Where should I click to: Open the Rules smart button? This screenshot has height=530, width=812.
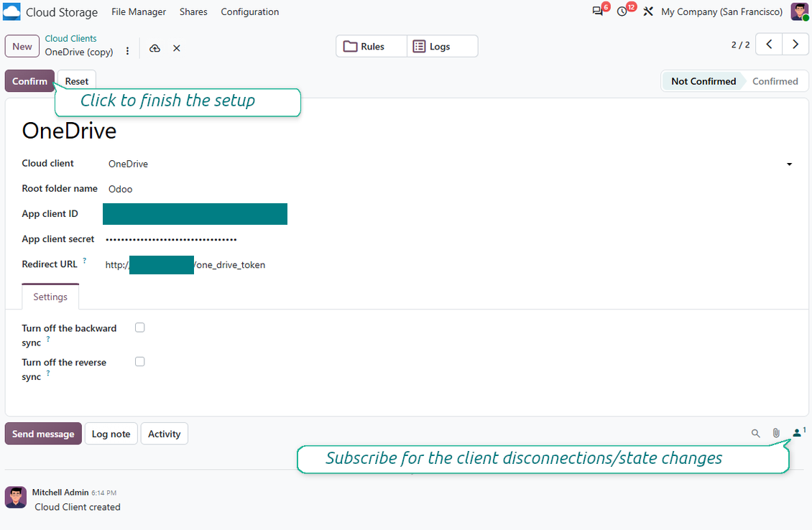(x=372, y=46)
